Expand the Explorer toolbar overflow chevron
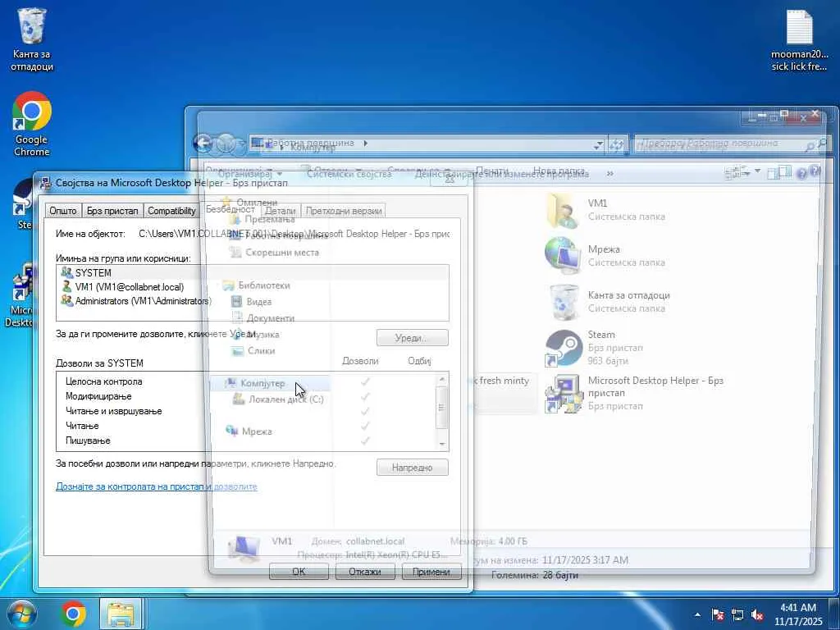This screenshot has width=840, height=630. coord(609,174)
